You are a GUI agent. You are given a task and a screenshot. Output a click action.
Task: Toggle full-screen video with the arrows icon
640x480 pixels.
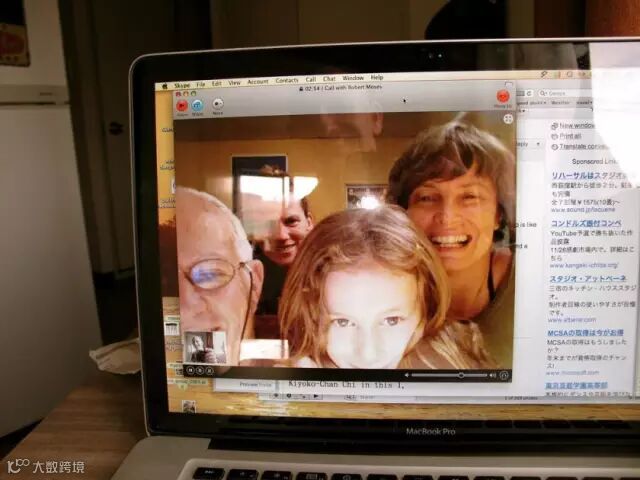pyautogui.click(x=508, y=119)
